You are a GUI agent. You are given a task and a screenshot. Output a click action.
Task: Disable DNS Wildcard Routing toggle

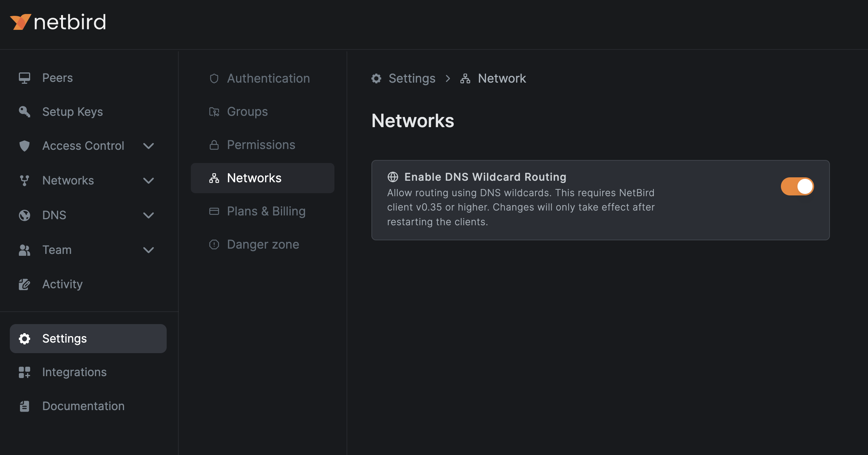coord(797,186)
